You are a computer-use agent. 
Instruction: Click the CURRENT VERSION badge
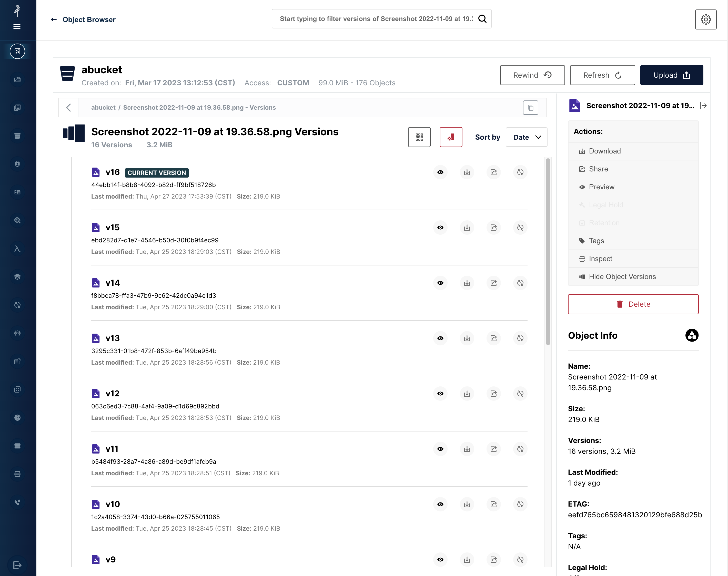click(157, 173)
